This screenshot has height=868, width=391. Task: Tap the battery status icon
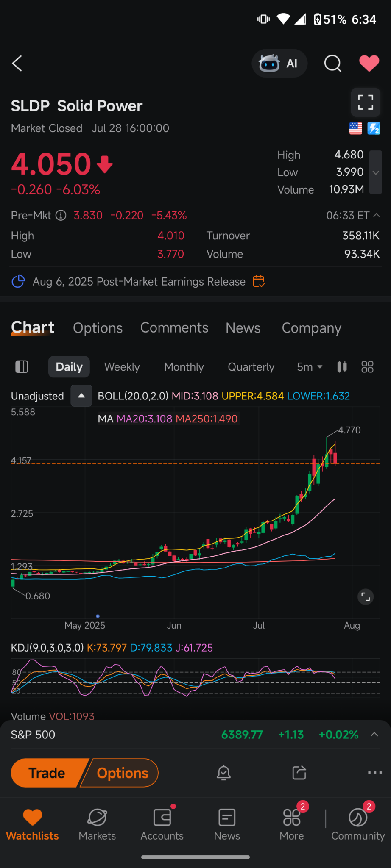coord(318,19)
